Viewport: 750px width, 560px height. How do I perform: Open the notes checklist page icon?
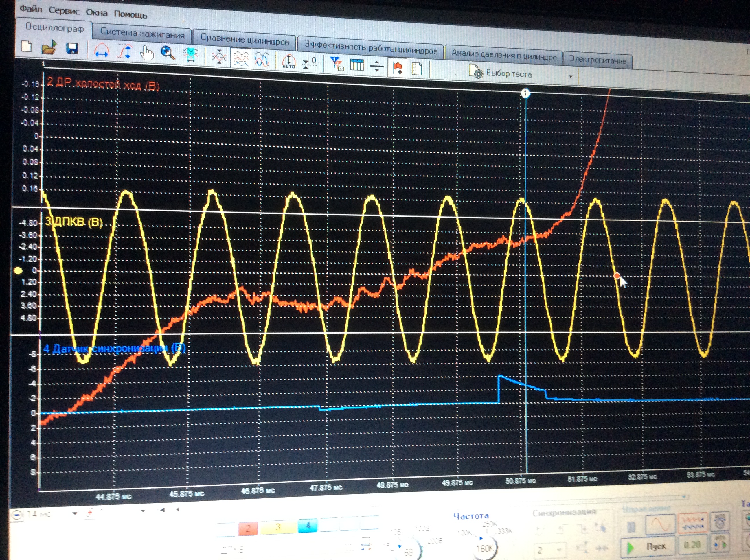[x=416, y=69]
